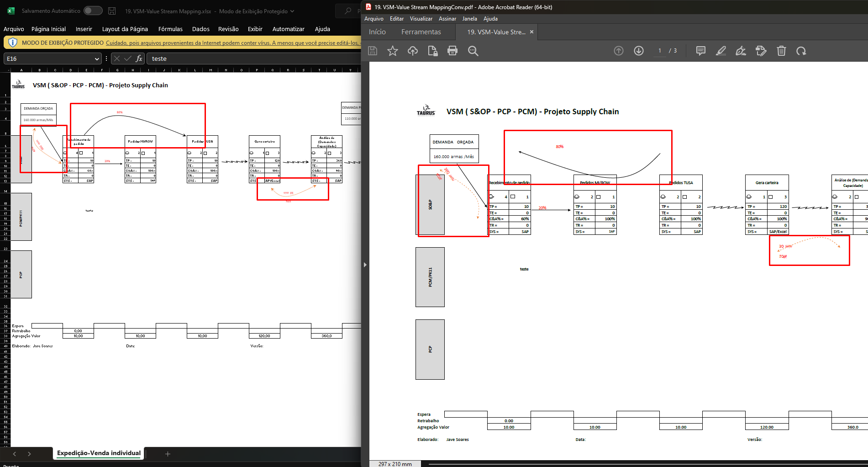
Task: Open the Layout da Página tab
Action: (x=125, y=29)
